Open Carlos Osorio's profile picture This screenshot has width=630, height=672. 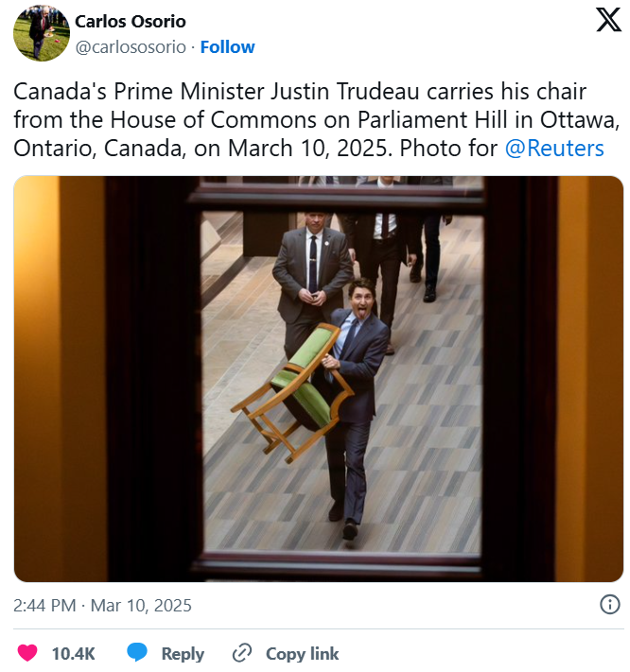tap(41, 33)
